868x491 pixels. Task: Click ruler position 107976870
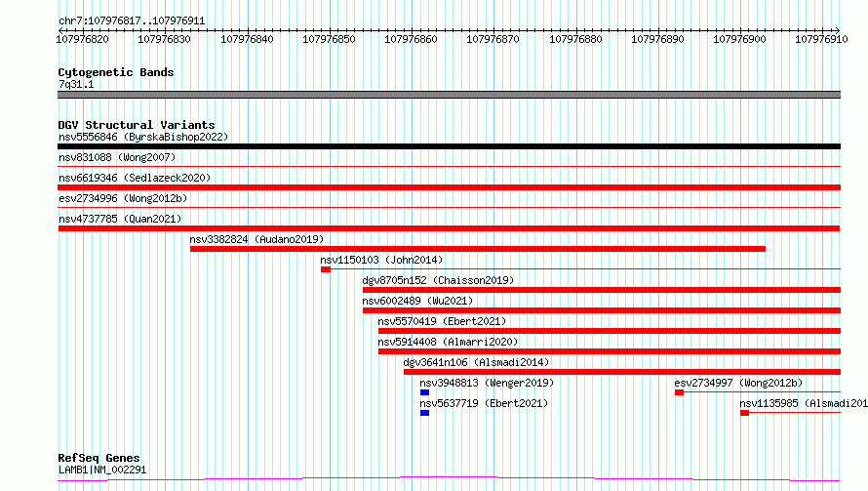point(493,39)
